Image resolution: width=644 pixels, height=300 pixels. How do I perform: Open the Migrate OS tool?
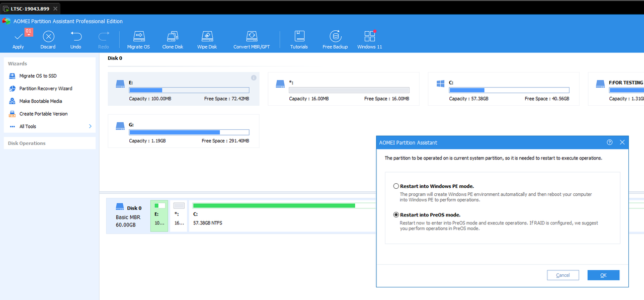[138, 40]
